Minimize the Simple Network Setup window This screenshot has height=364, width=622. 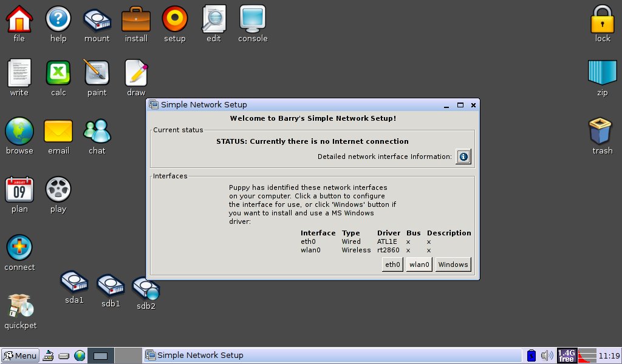coord(446,106)
